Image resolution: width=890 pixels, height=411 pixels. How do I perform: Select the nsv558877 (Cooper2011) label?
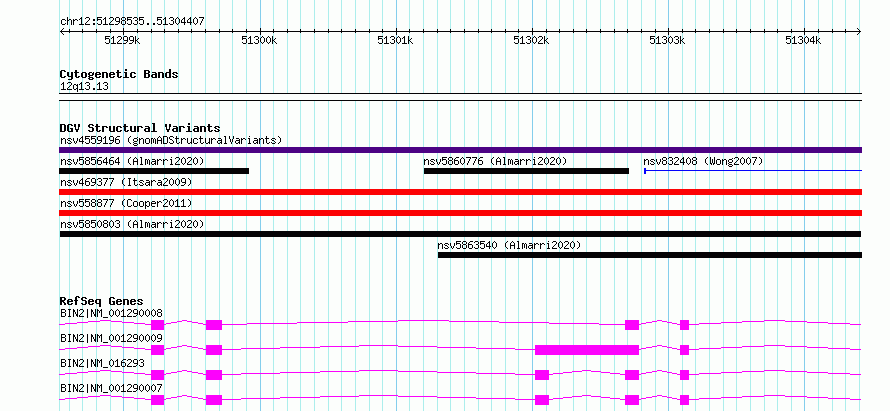125,203
